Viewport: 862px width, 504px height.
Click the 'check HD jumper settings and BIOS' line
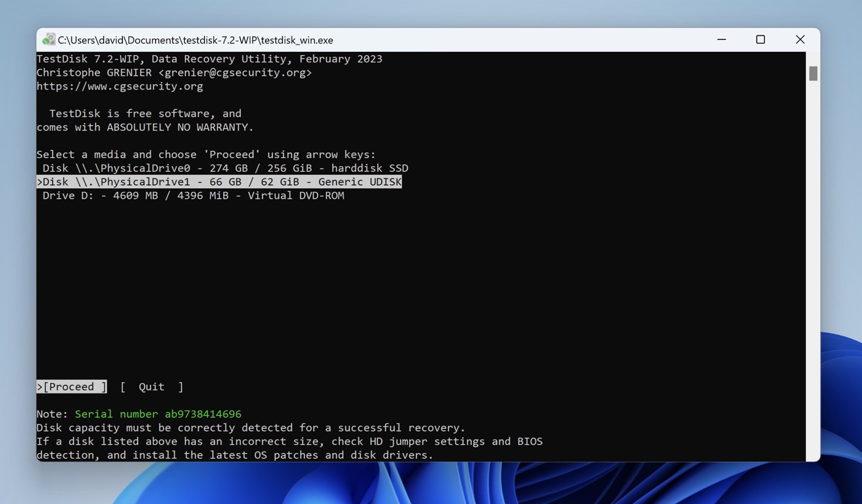(x=290, y=441)
